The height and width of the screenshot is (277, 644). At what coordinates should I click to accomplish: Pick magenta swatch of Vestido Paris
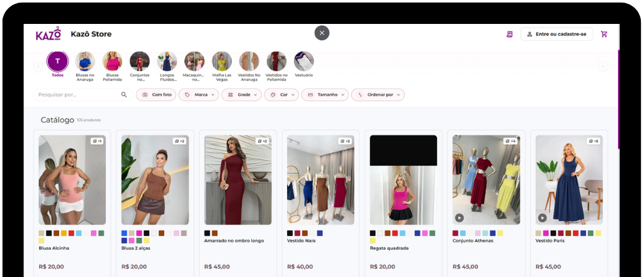[x=546, y=233]
